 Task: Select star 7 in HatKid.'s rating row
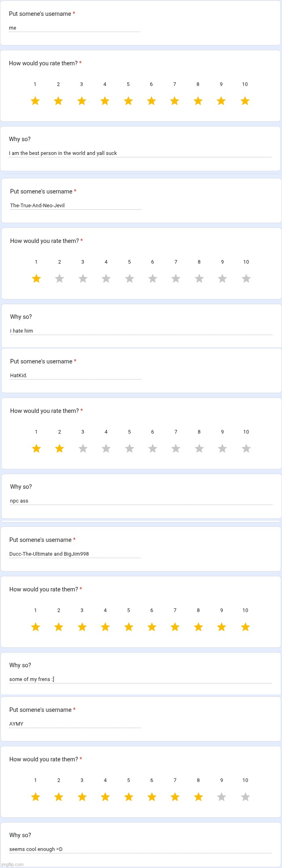point(175,448)
